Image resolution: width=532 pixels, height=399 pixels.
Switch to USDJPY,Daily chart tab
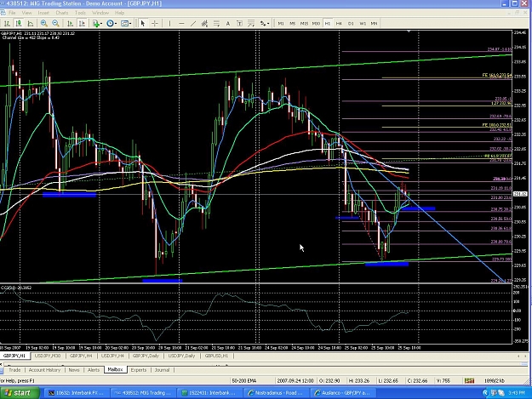pos(182,356)
